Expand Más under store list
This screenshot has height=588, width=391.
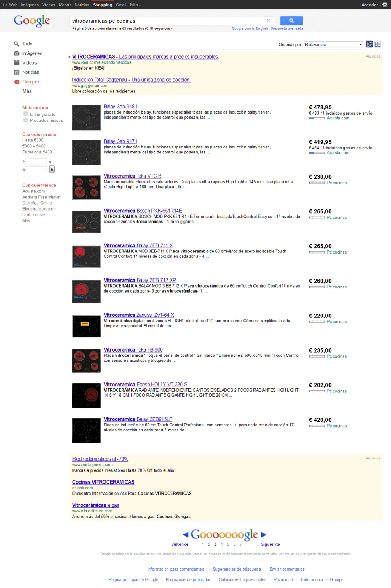tap(26, 220)
